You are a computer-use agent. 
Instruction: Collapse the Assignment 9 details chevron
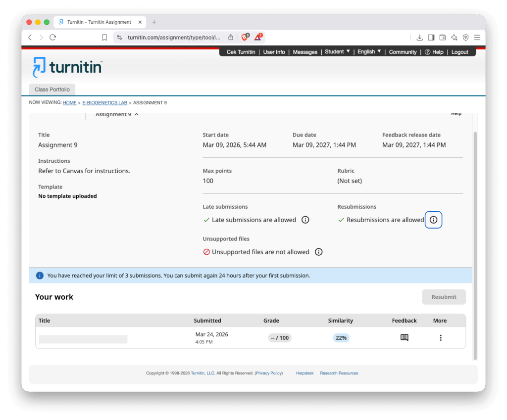click(137, 114)
